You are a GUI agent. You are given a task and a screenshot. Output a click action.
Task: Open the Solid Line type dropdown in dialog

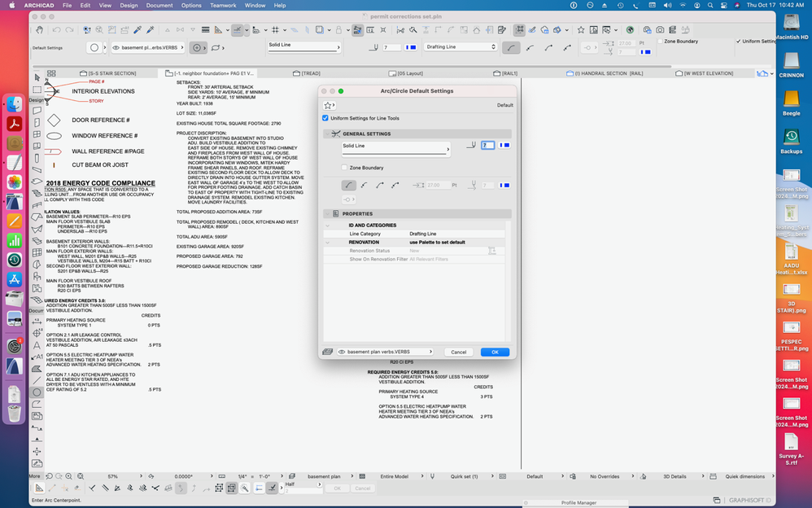(395, 149)
